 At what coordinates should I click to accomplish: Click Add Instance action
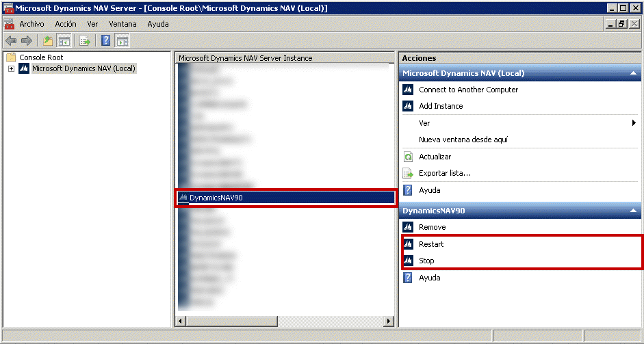click(x=441, y=106)
